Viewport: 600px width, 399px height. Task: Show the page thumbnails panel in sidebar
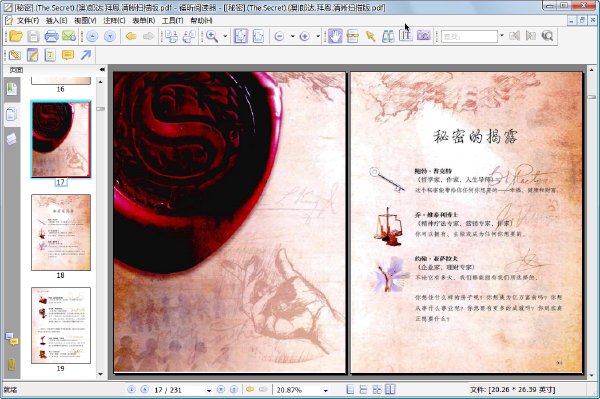(11, 114)
